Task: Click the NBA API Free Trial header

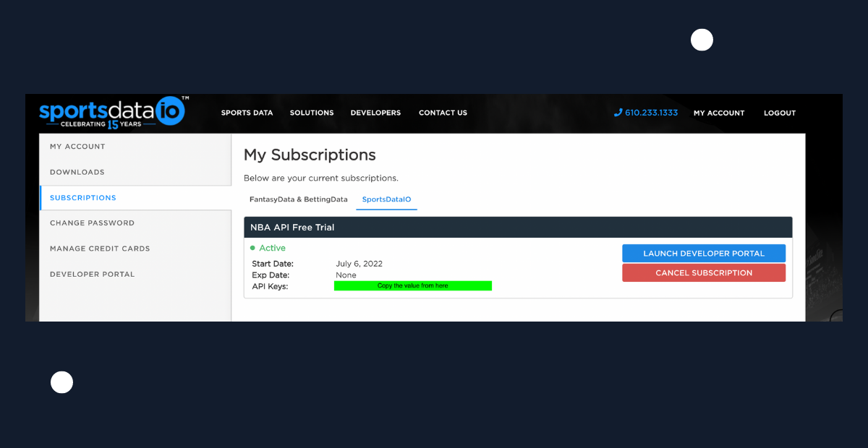Action: point(518,227)
